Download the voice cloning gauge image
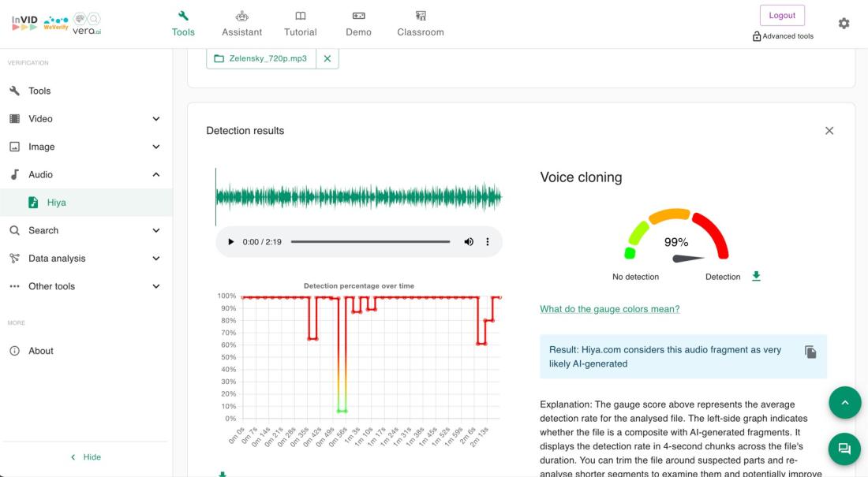Viewport: 868px width, 477px height. tap(756, 277)
